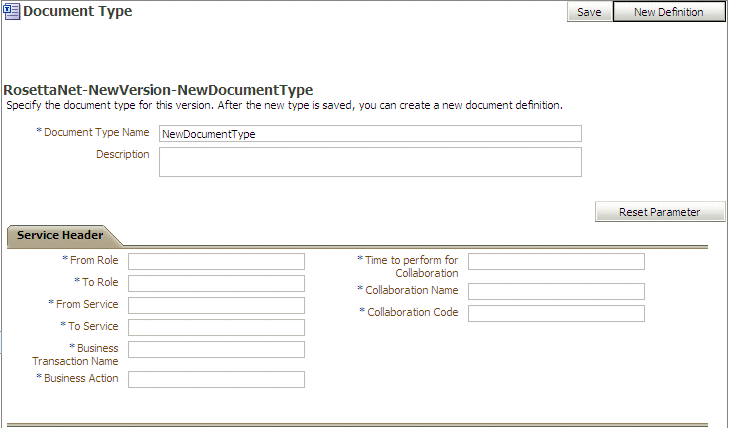Click the 'Collaboration Code' label

click(412, 312)
